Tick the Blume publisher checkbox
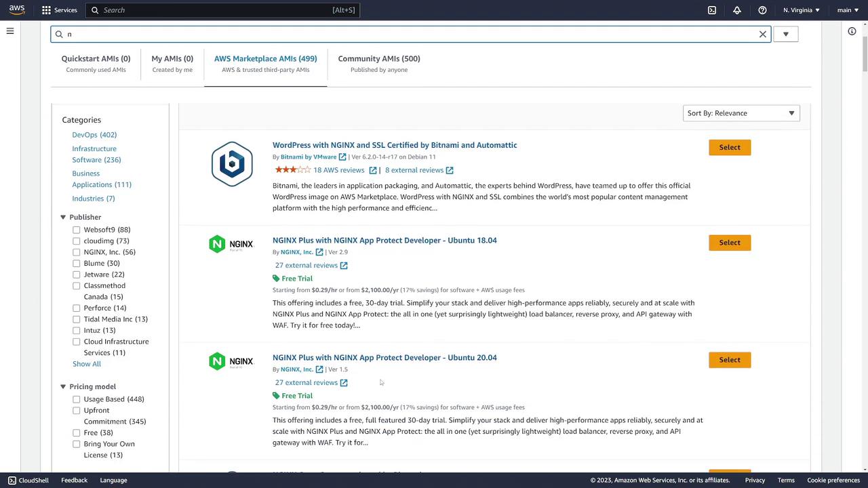 tap(77, 264)
